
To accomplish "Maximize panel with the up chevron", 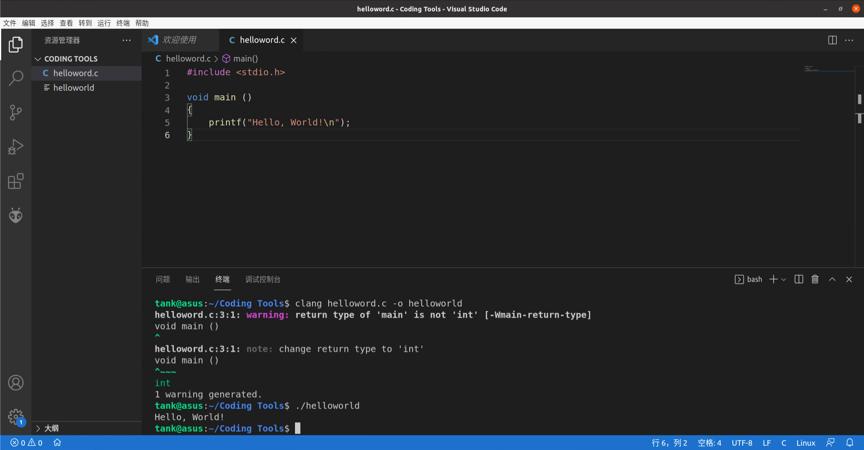I will click(x=832, y=279).
